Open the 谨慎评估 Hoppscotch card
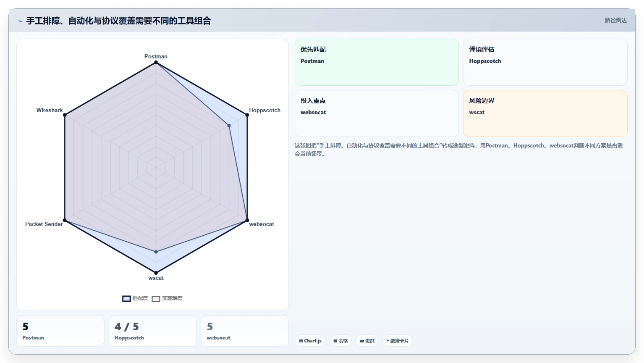 click(545, 62)
